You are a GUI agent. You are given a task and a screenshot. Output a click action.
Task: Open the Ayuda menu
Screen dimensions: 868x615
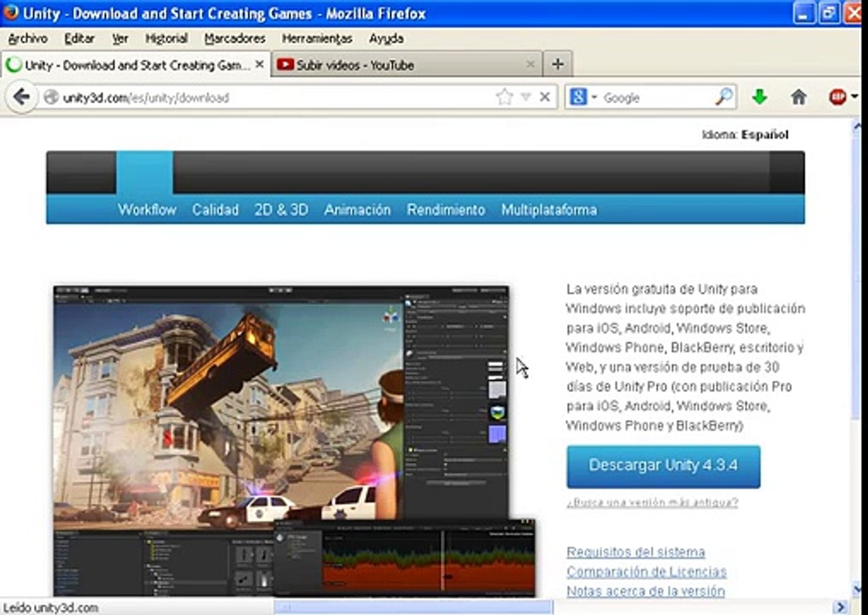386,39
